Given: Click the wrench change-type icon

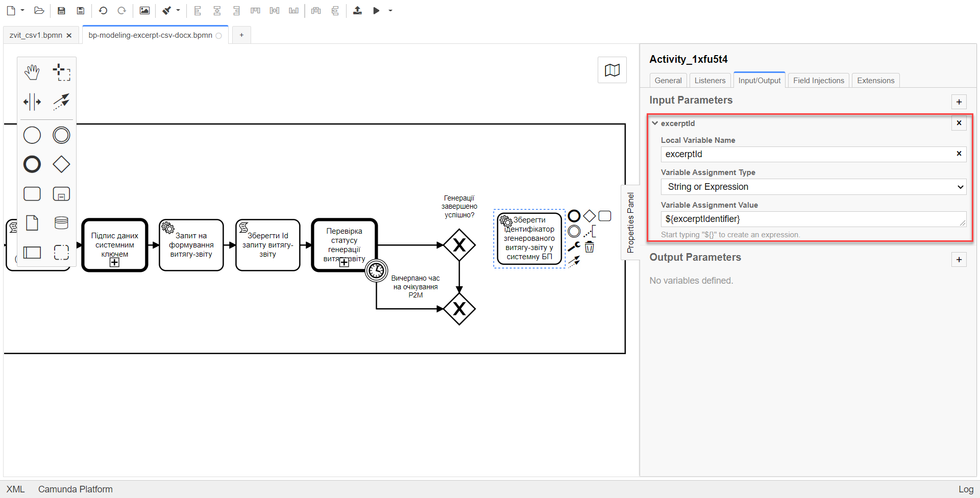Looking at the screenshot, I should pyautogui.click(x=574, y=247).
